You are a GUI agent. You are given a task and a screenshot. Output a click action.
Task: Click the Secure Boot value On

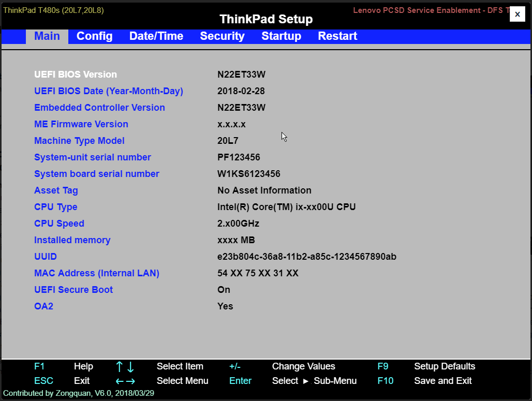[x=224, y=290]
